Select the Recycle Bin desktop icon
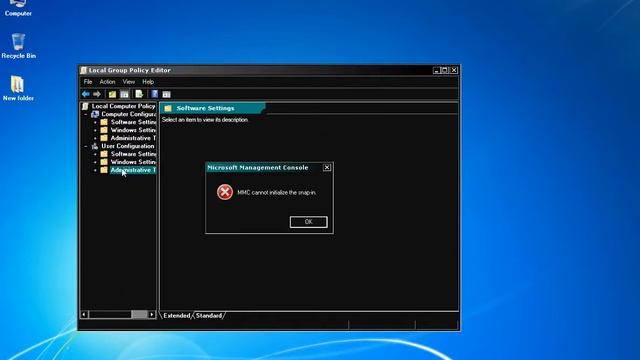The height and width of the screenshot is (360, 640). coord(18,42)
